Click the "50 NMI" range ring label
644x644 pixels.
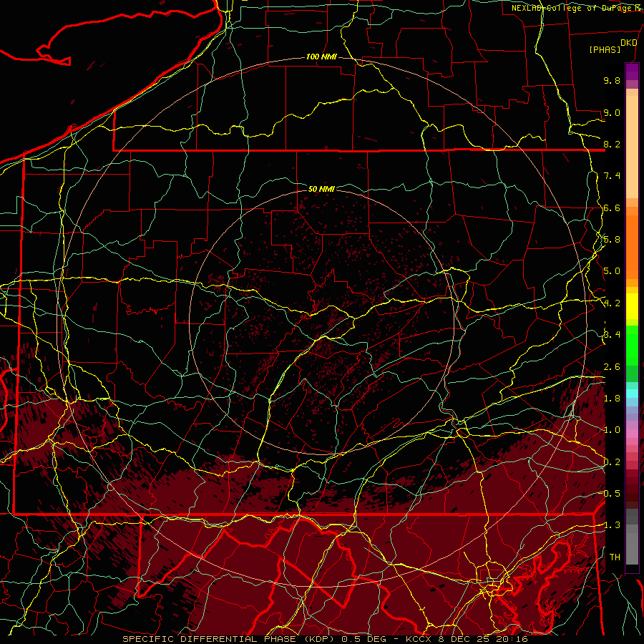pos(321,189)
